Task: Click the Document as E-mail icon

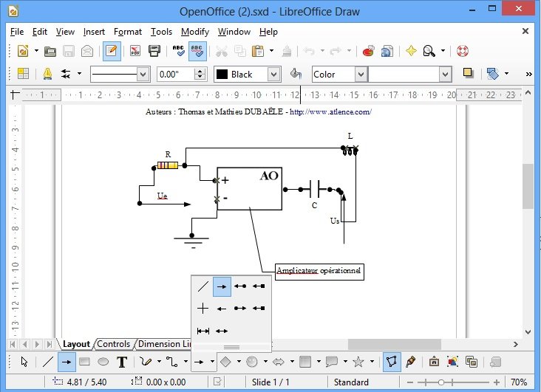Action: (x=87, y=51)
